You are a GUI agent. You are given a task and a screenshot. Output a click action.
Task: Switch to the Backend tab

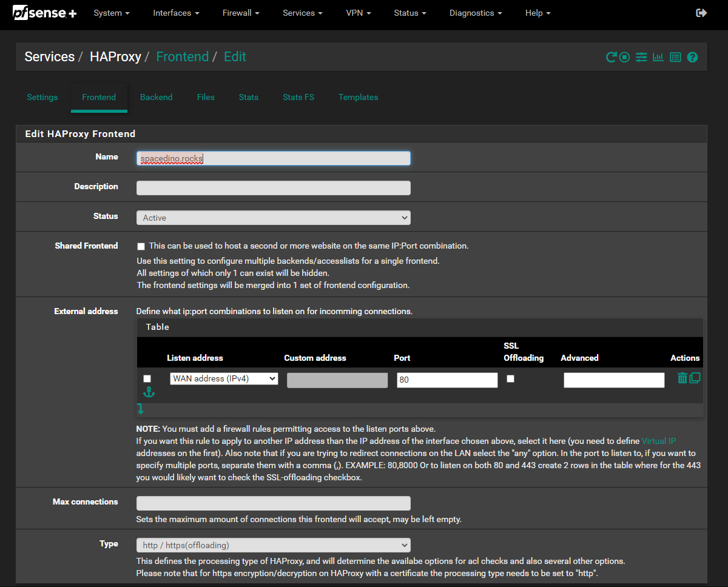(156, 97)
